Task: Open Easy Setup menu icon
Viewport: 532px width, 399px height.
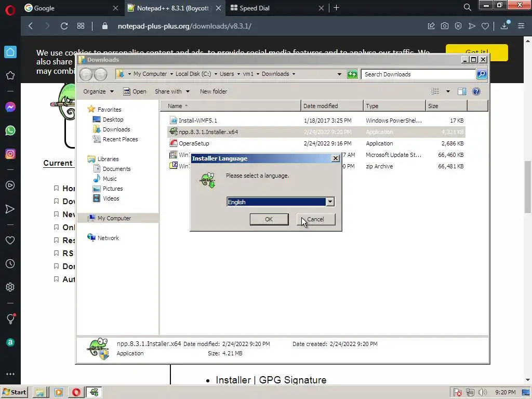Action: pos(521,26)
